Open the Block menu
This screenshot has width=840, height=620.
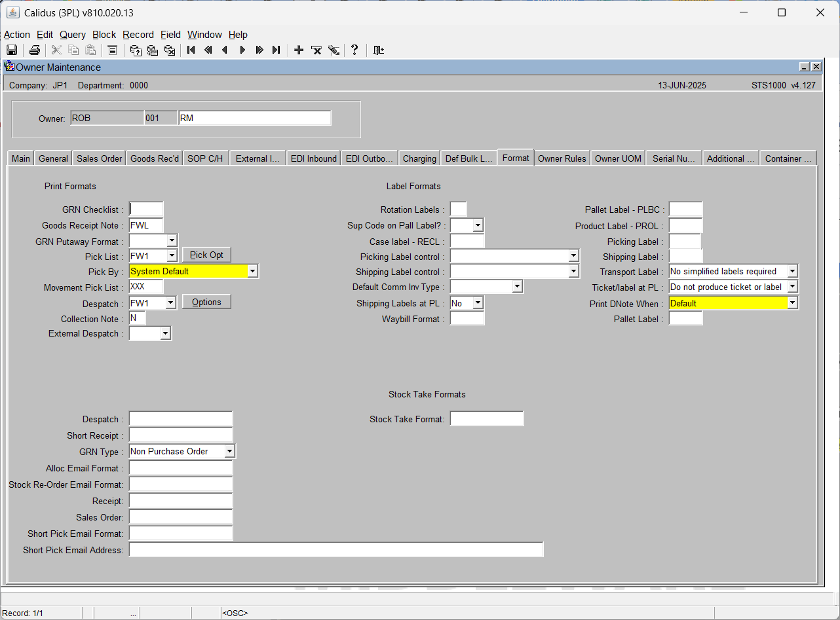[104, 35]
